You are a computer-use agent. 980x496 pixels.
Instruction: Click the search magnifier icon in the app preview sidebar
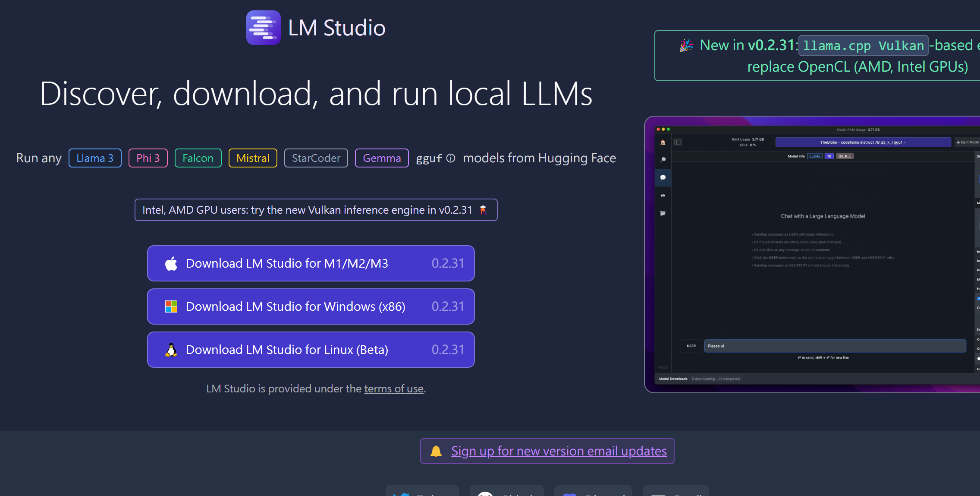click(663, 160)
